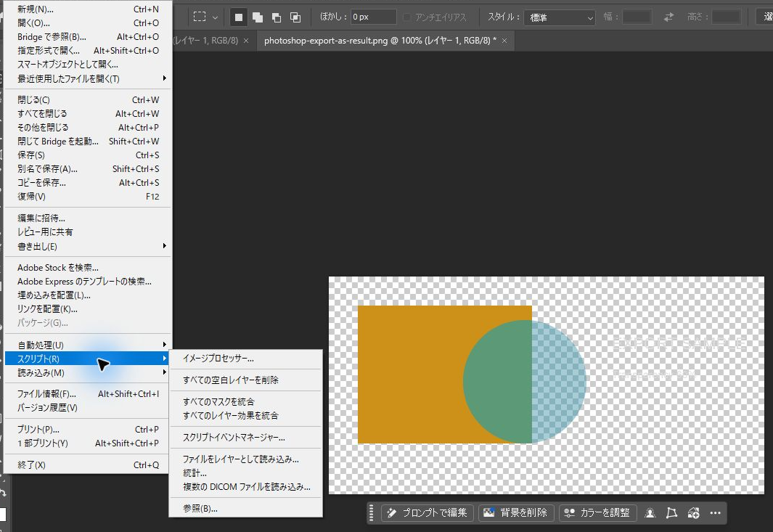Screen dimensions: 773x532
Task: Select the Subtract from selection mode icon
Action: pos(277,17)
